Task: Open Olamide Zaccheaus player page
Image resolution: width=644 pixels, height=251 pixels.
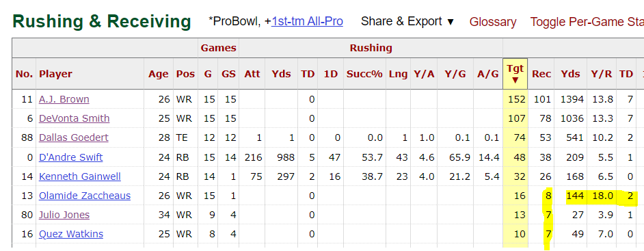Action: click(x=85, y=196)
